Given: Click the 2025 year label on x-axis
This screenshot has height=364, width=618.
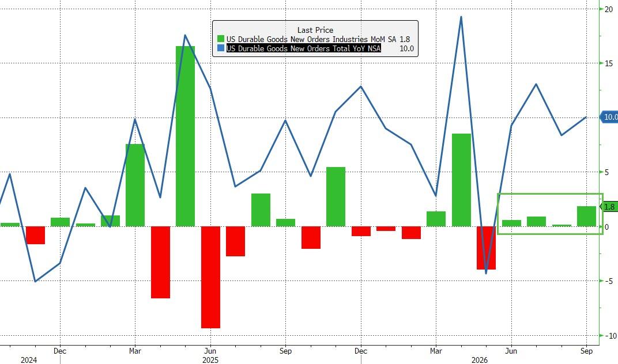Looking at the screenshot, I should (x=210, y=360).
